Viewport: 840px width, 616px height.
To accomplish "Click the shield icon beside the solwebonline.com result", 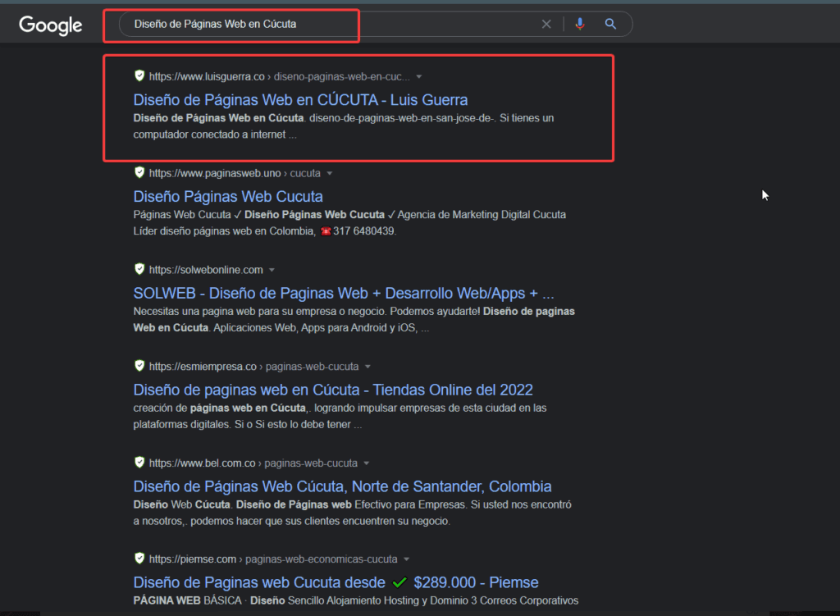I will pyautogui.click(x=139, y=268).
